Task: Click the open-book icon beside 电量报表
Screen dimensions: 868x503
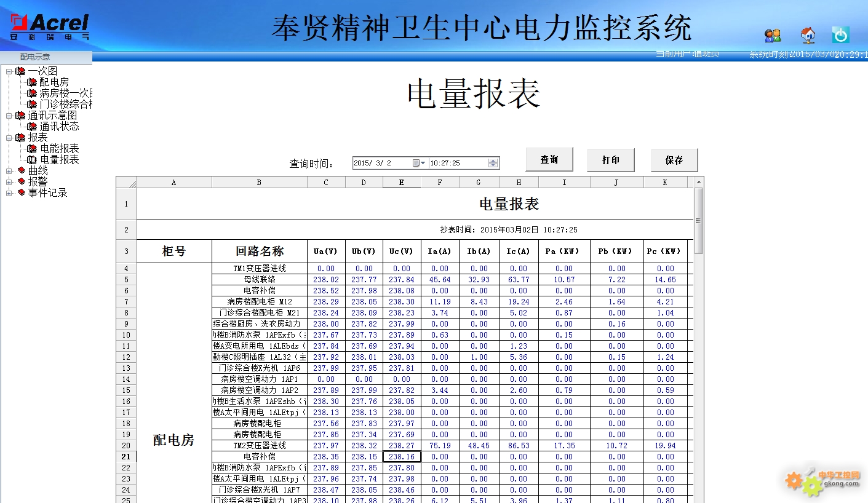Action: pos(32,159)
